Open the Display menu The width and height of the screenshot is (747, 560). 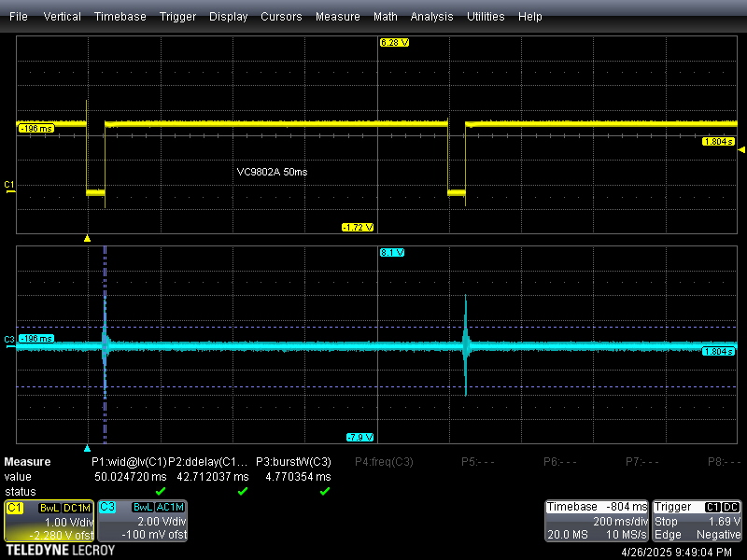coord(228,17)
